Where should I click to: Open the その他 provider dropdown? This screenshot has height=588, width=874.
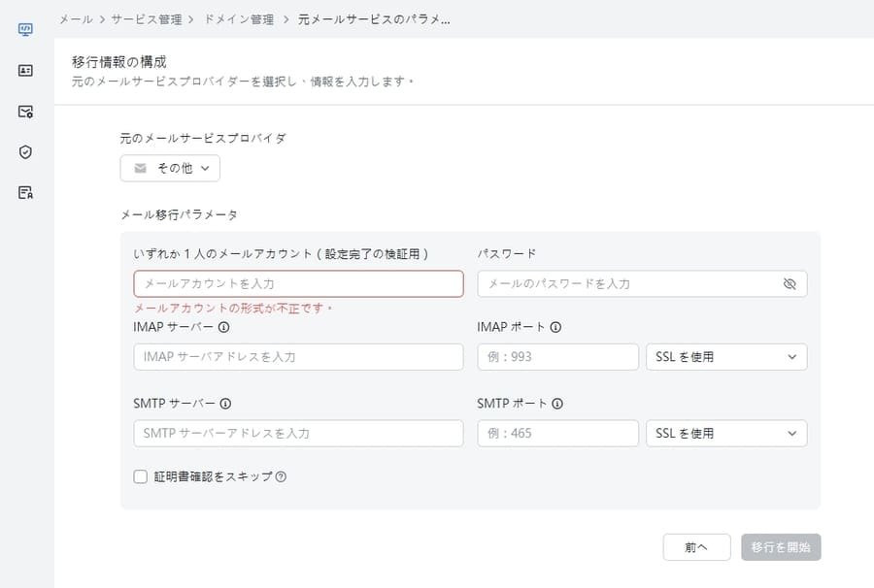[171, 168]
